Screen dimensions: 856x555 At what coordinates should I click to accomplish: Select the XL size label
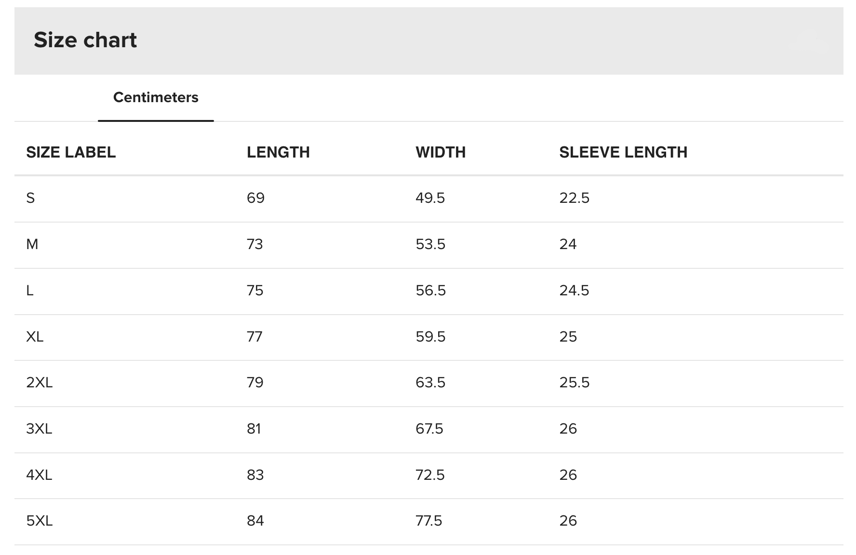pos(34,337)
